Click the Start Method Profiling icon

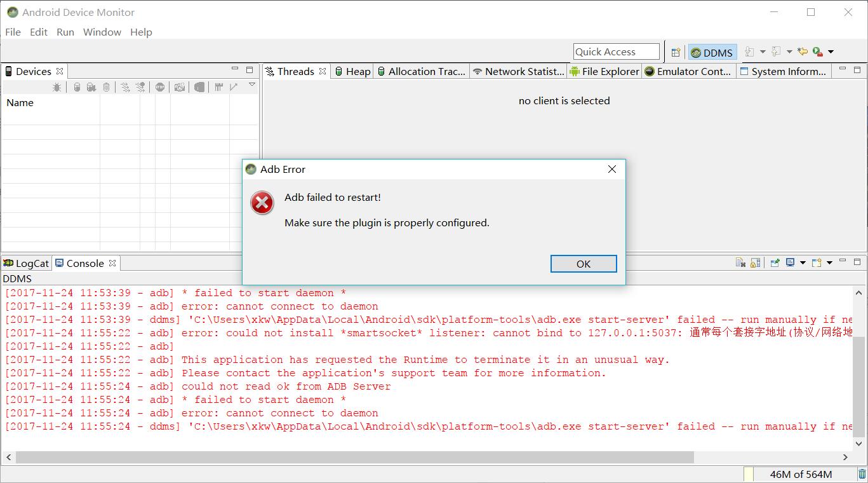[140, 87]
